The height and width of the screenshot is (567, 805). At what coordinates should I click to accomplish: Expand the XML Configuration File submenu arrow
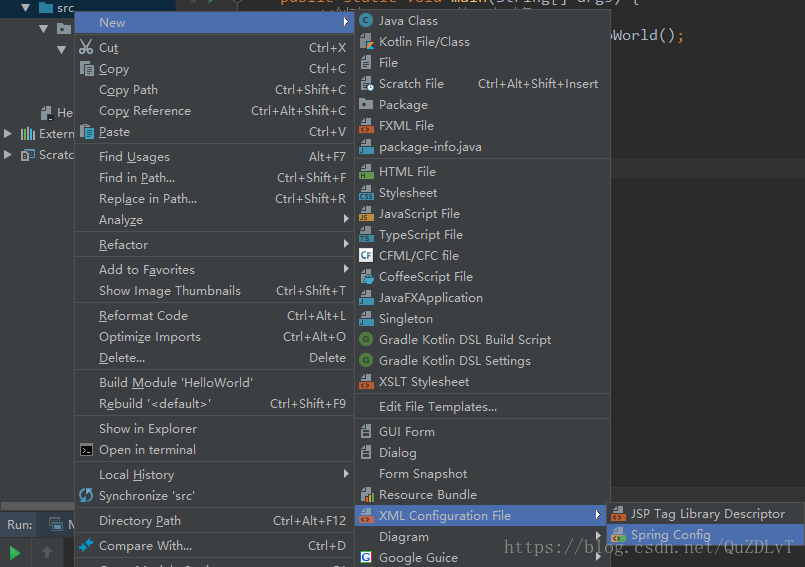point(598,515)
